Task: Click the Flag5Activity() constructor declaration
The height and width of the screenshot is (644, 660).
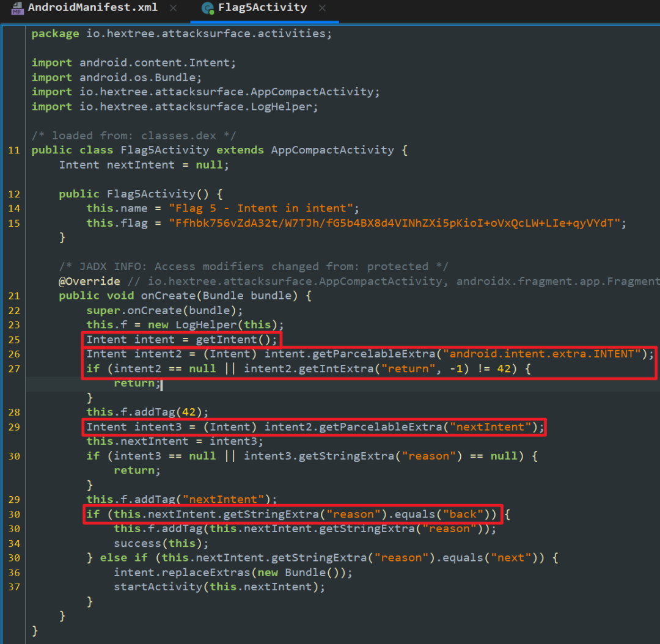Action: pos(141,194)
